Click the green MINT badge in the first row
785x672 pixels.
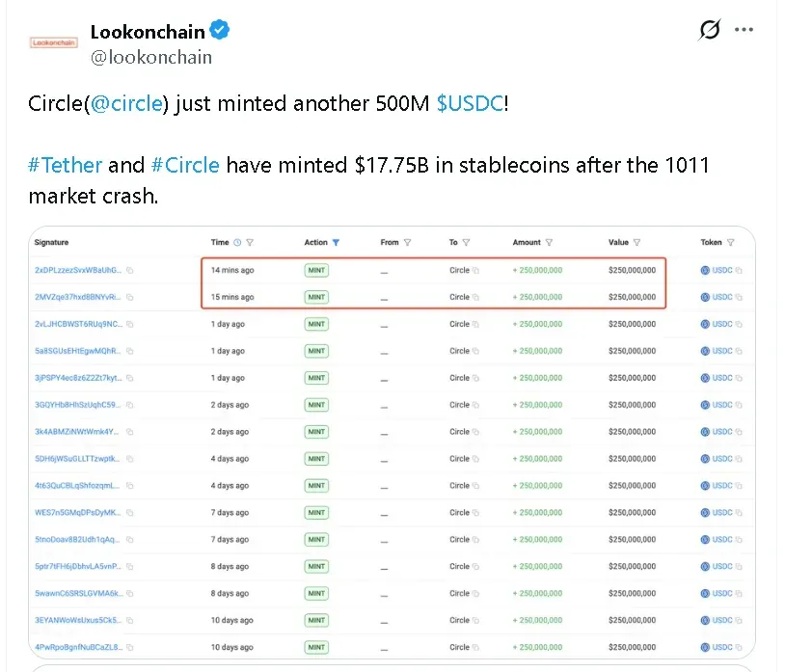(316, 270)
